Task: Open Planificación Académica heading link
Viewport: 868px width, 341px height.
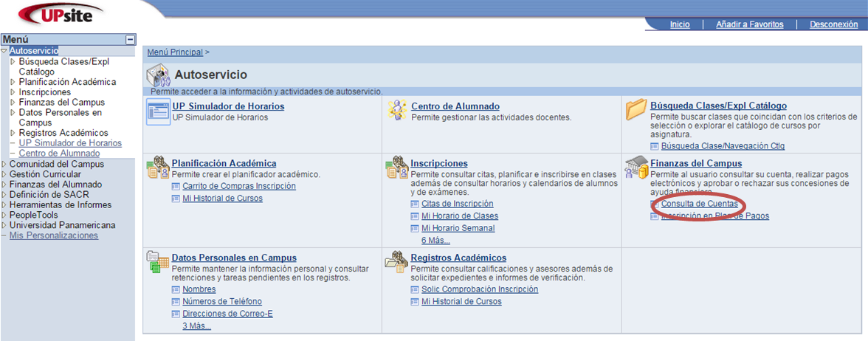Action: (x=224, y=163)
